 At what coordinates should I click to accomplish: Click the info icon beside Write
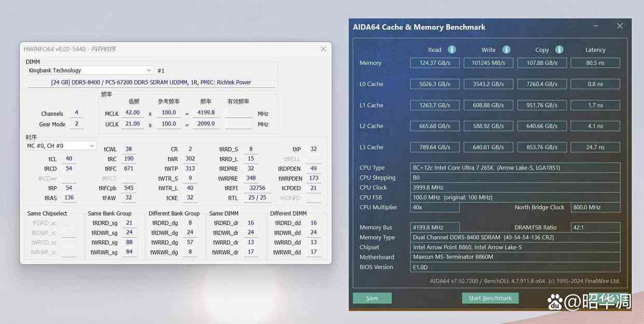tap(506, 50)
